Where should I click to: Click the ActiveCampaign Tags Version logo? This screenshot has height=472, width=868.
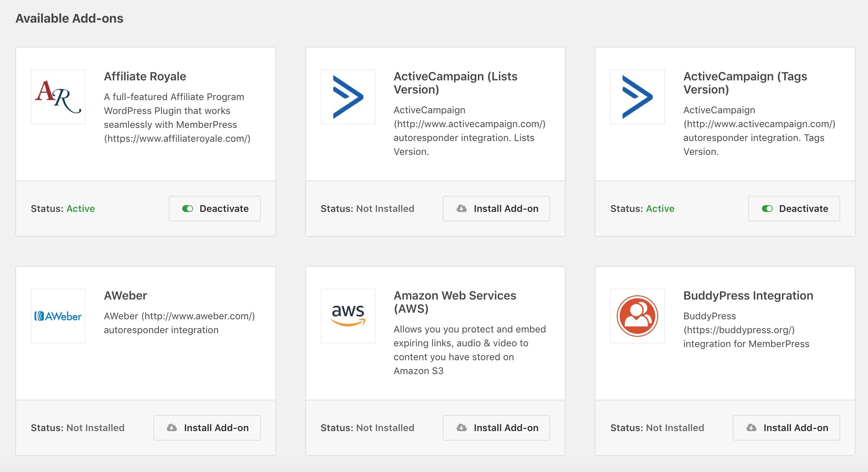tap(637, 97)
